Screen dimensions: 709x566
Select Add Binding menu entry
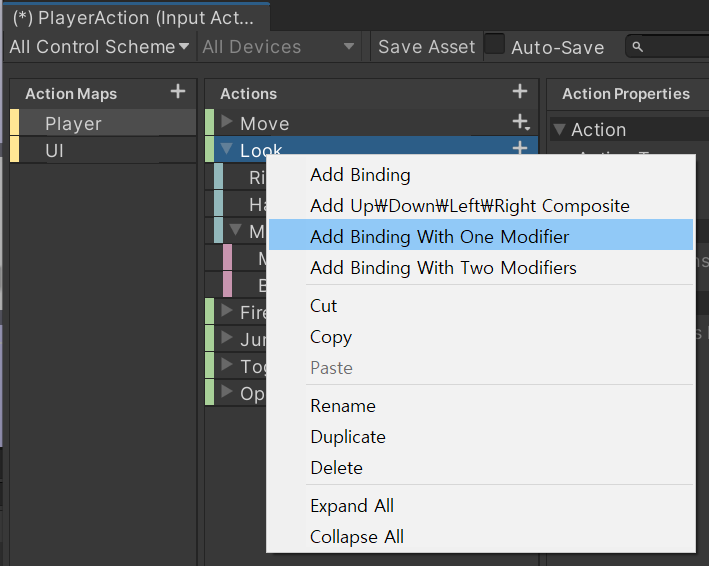[360, 175]
